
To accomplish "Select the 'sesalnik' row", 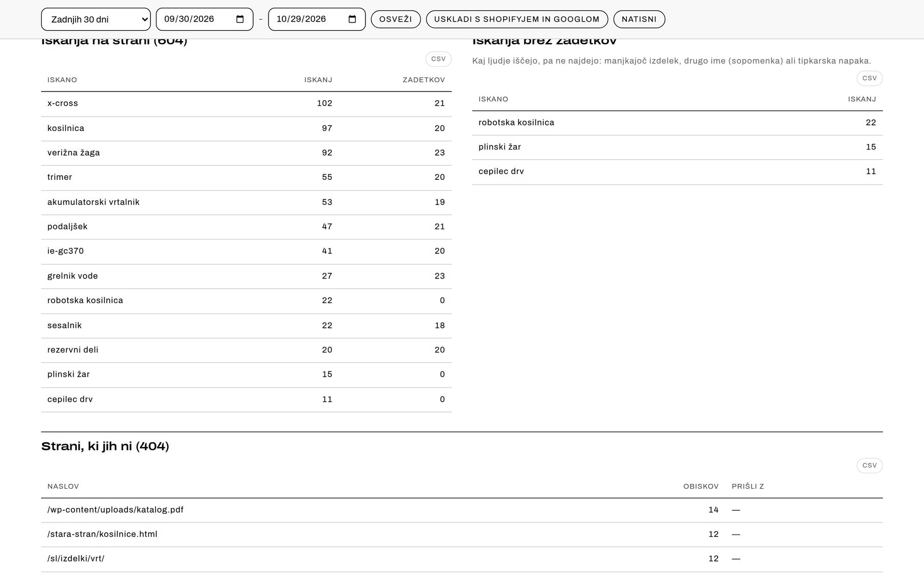I will click(246, 326).
